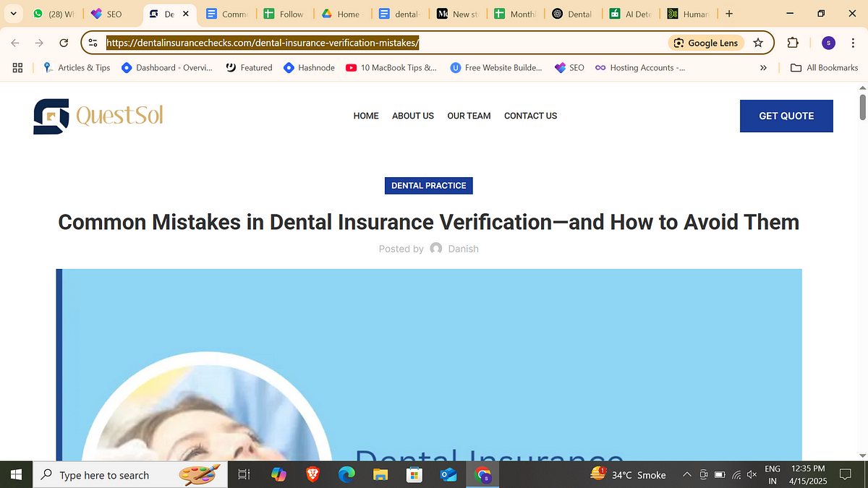Open the Chrome profile avatar
This screenshot has height=488, width=868.
pos(828,43)
